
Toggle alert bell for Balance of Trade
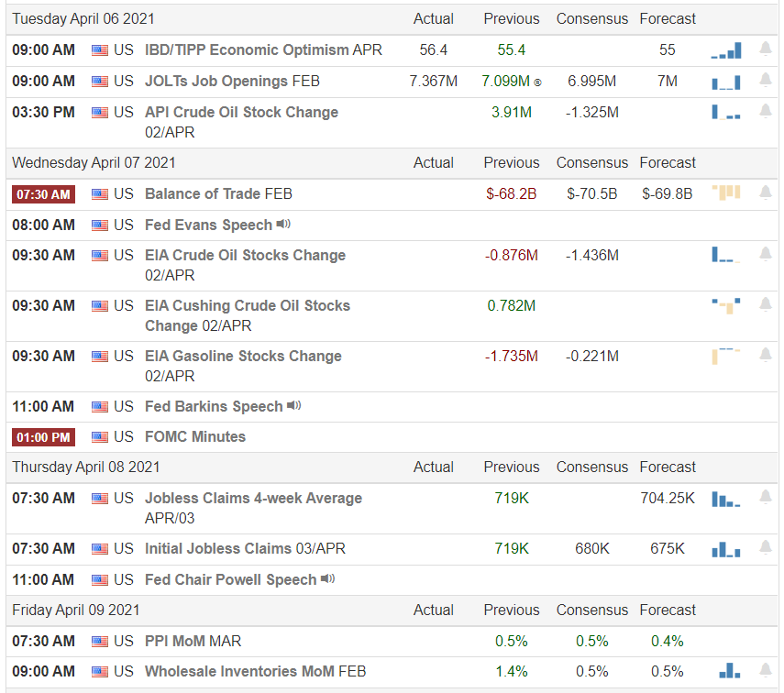point(766,193)
